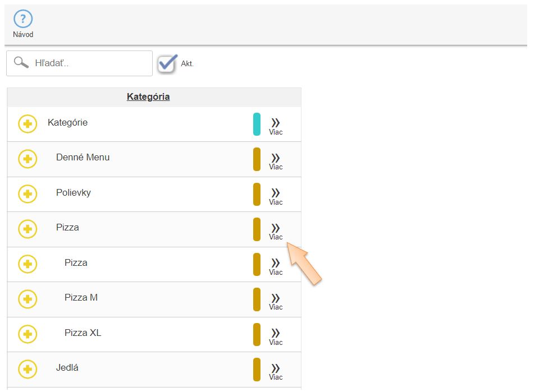Viewport: 544px width, 392px height.
Task: Open the Návod help icon
Action: click(x=23, y=19)
